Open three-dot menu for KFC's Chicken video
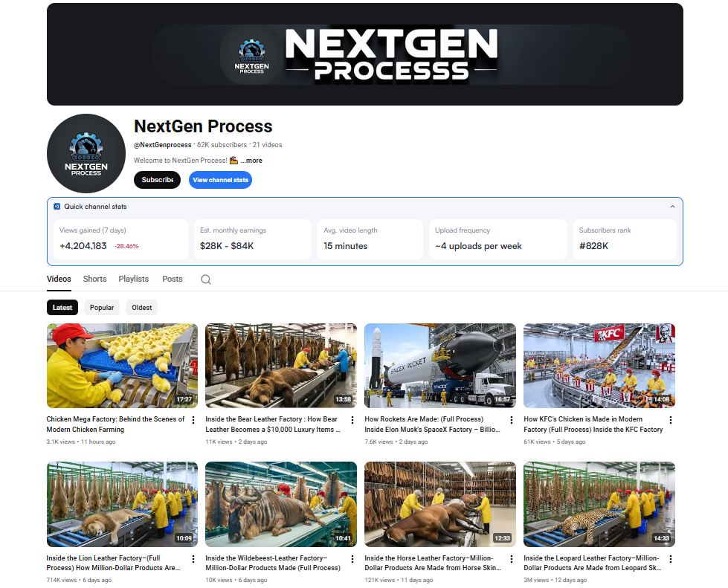 pos(671,420)
